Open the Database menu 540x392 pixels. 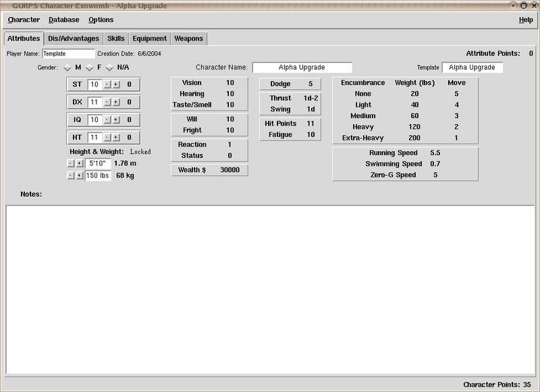click(x=63, y=20)
